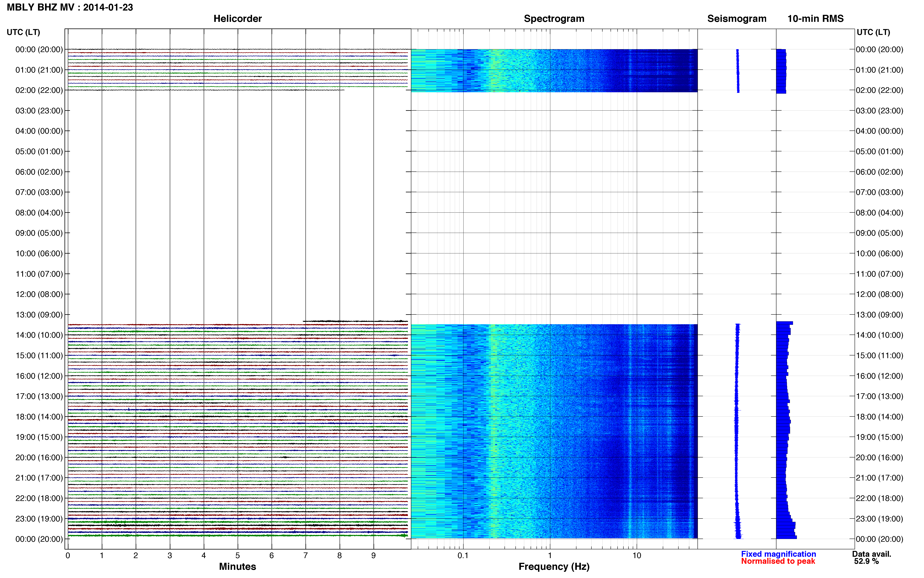Click left time label '22:00 (18:00)'
This screenshot has height=578, width=924.
[39, 498]
